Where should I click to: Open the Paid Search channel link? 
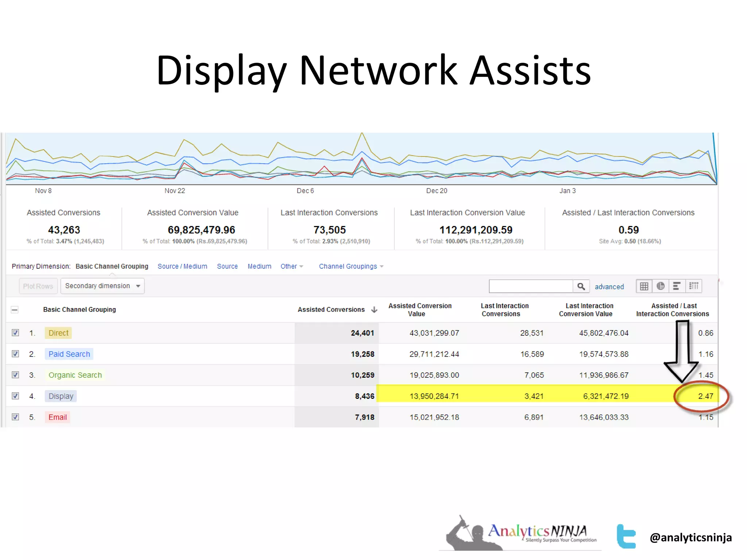(x=69, y=354)
